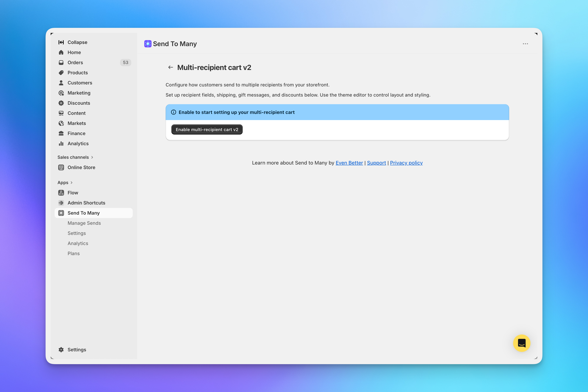Open the Privacy policy link

(406, 163)
